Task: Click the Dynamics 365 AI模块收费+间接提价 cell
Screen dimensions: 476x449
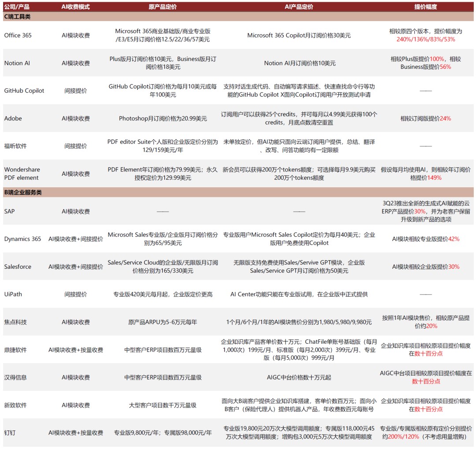Action: click(76, 239)
